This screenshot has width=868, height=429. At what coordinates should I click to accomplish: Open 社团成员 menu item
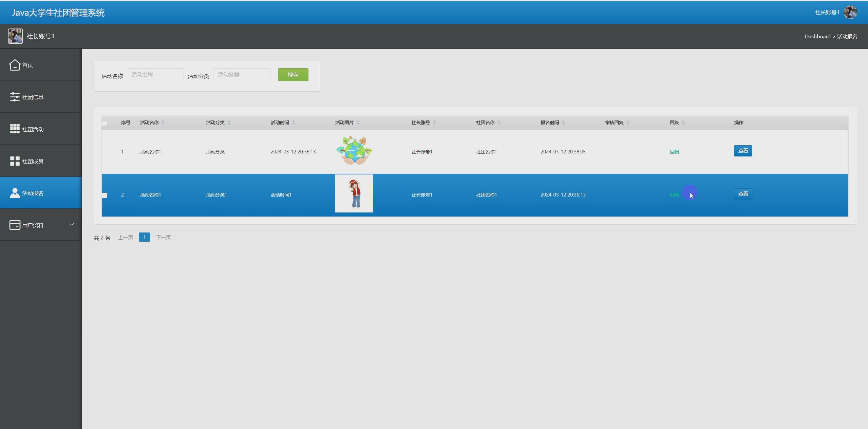33,161
